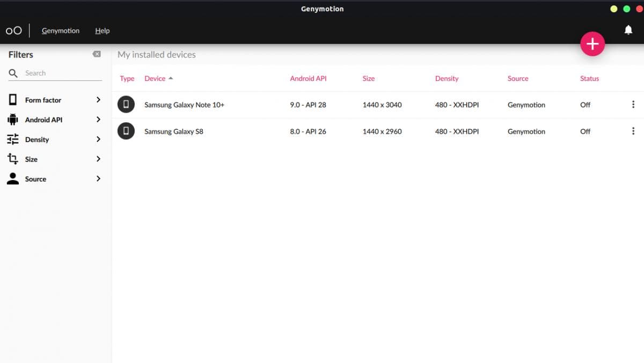Open three-dot menu for Galaxy Note 10+
Viewport: 644px width, 363px height.
pyautogui.click(x=633, y=105)
